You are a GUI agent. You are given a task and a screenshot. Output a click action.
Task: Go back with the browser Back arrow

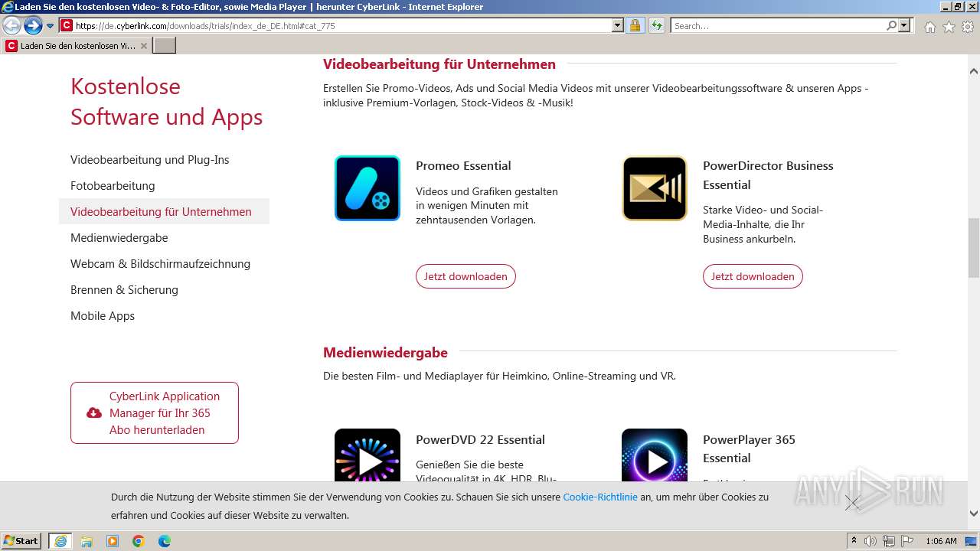[11, 25]
